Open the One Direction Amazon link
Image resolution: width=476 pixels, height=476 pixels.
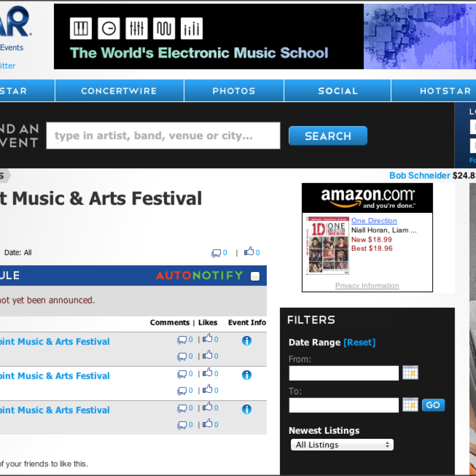pos(374,221)
